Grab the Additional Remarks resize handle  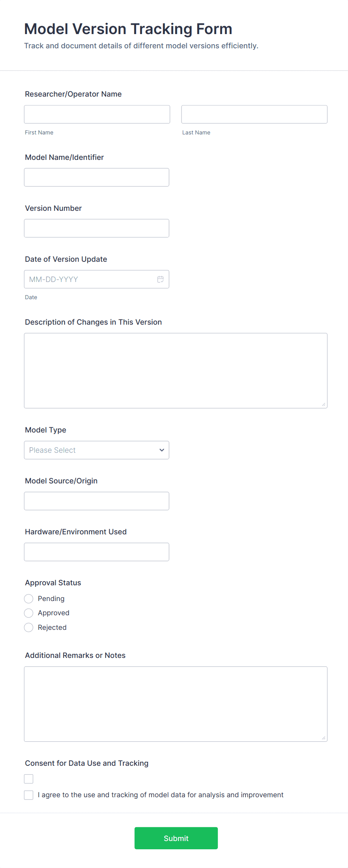coord(323,738)
